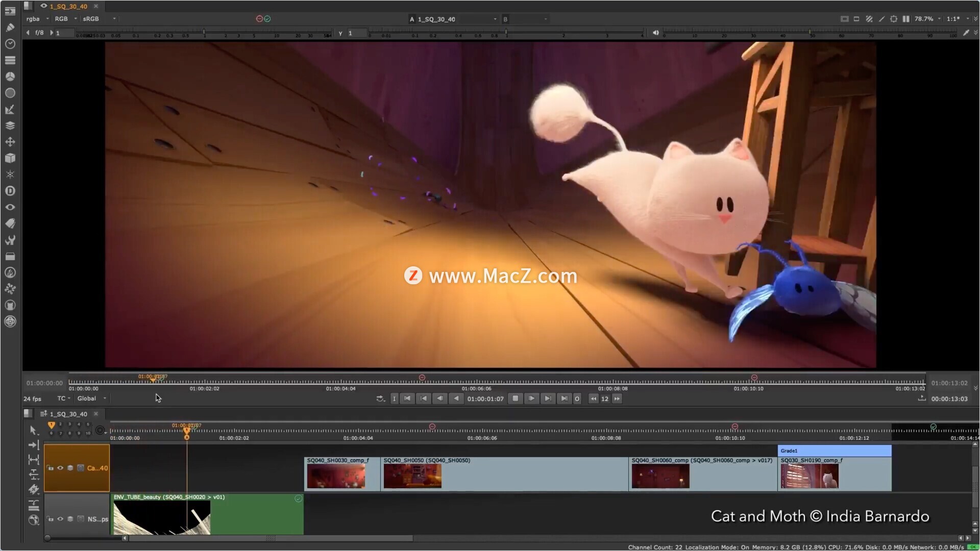Stop playback with the square stop button

516,398
